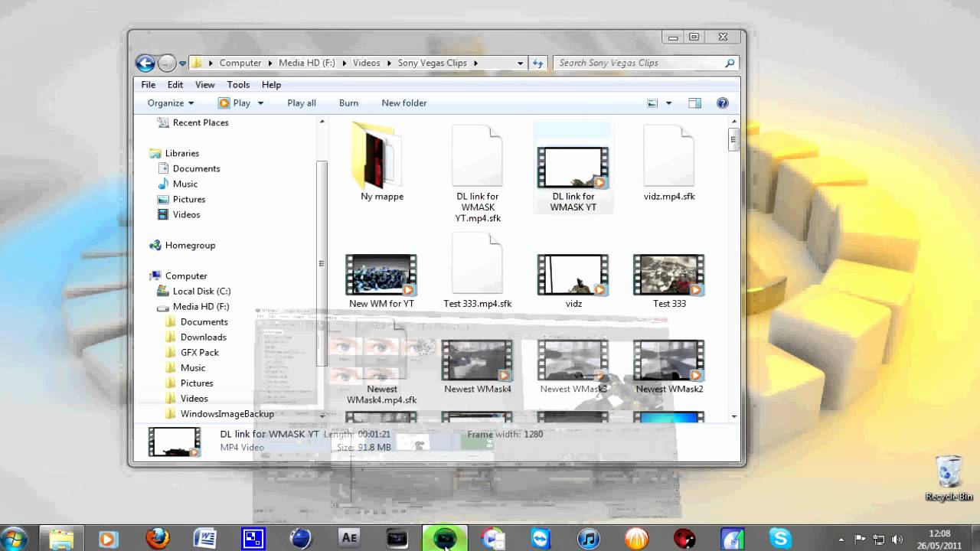Viewport: 980px width, 551px height.
Task: Click the file list scroll down arrow
Action: coord(733,416)
